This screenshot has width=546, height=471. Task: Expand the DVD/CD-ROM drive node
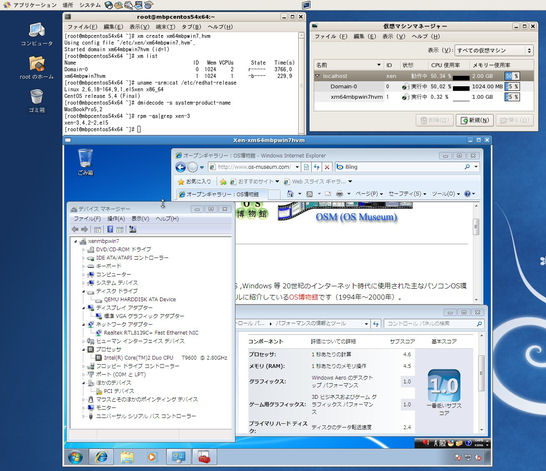84,250
